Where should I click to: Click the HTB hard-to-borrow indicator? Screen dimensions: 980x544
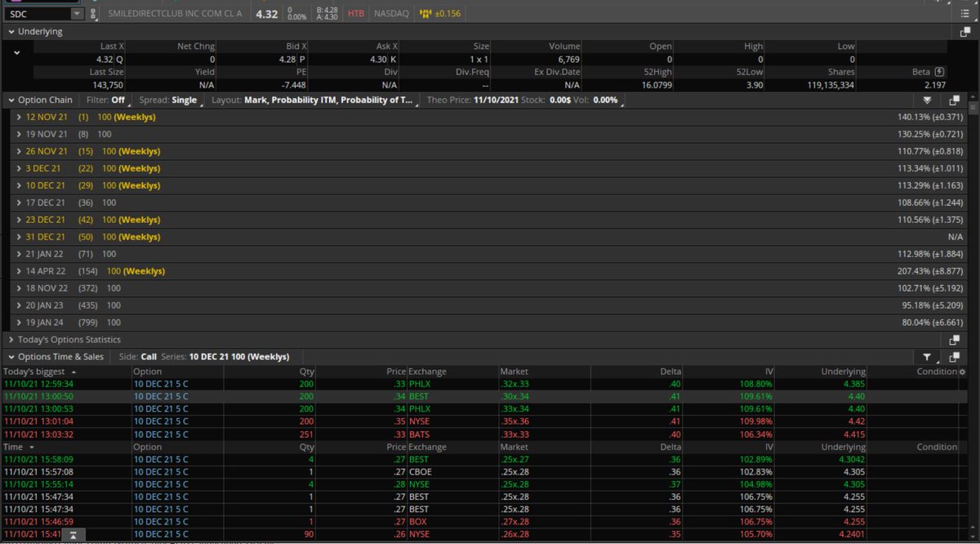click(356, 14)
